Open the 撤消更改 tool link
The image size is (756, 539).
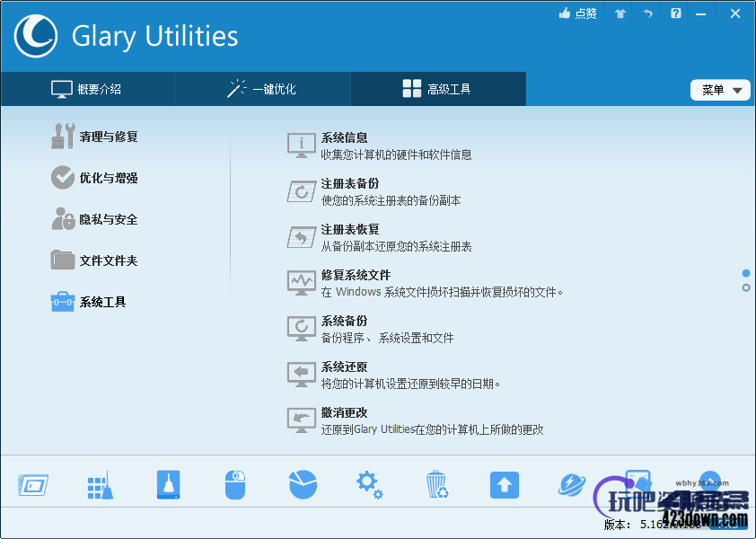(344, 412)
